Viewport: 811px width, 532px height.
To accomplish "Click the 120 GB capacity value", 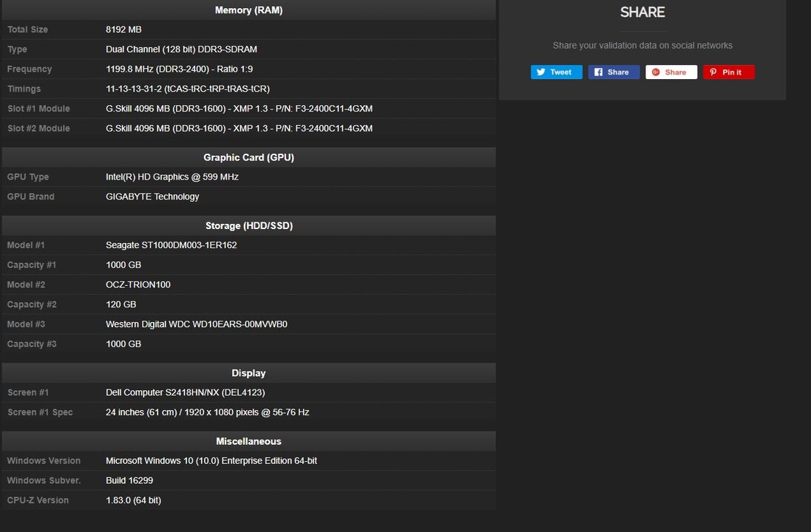I will point(121,304).
